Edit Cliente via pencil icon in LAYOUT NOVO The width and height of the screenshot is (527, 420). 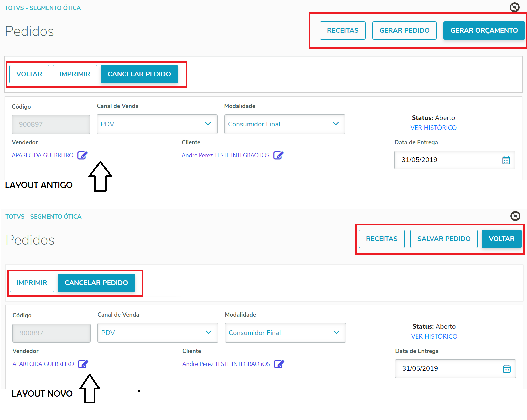(x=279, y=364)
